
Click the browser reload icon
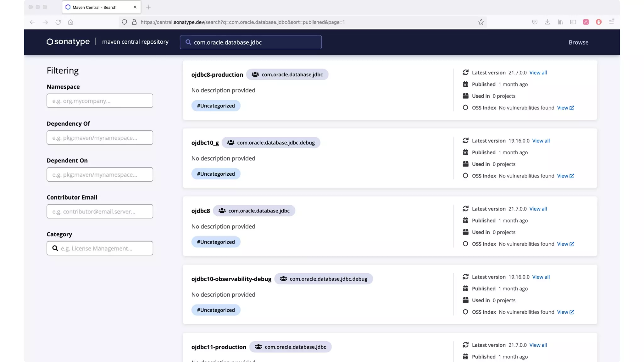pos(58,22)
